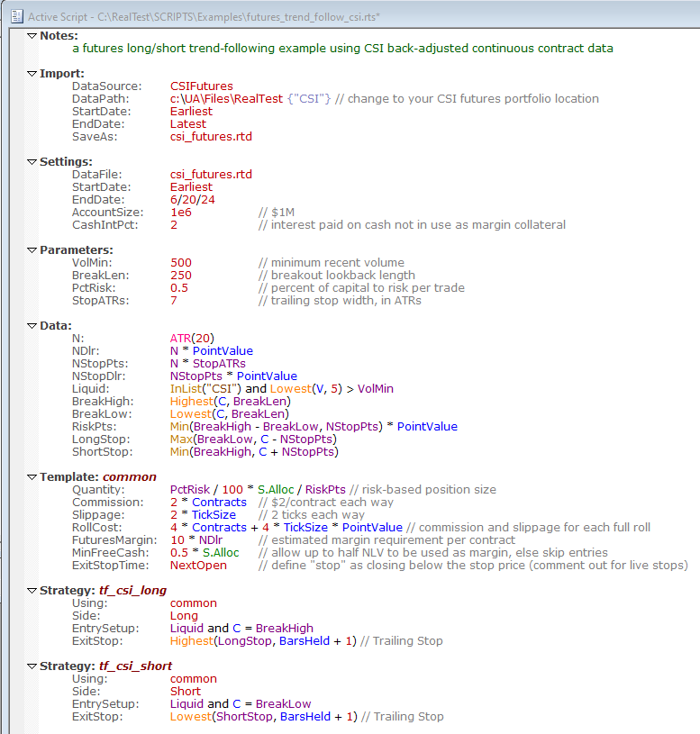Click the NStopPts N * StopATRs formula

click(208, 364)
